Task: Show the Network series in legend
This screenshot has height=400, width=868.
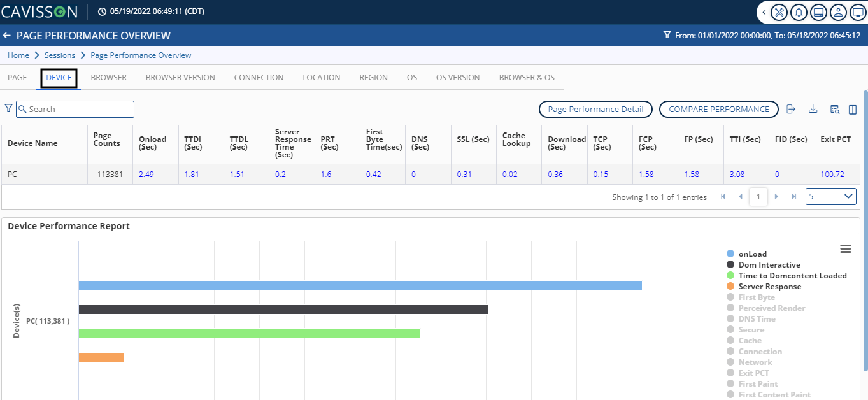Action: (x=749, y=362)
